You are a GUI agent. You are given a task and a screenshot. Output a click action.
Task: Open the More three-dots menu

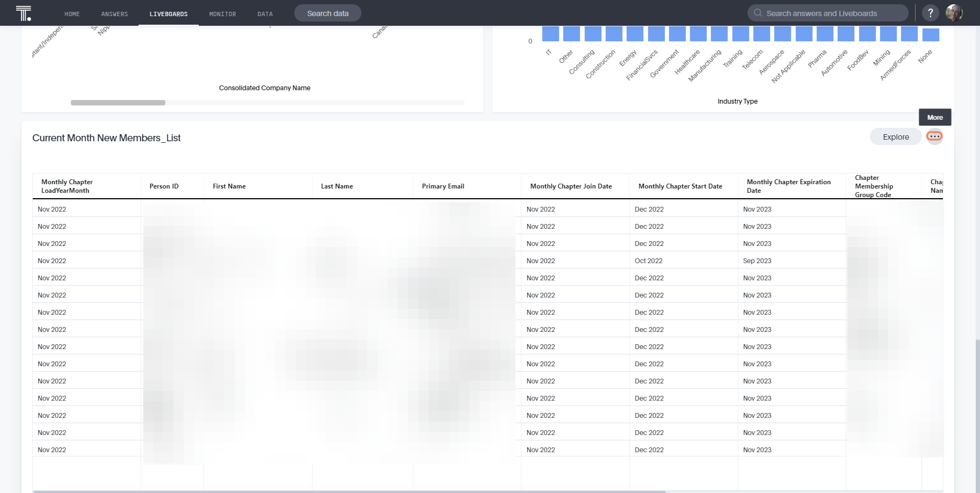point(934,136)
